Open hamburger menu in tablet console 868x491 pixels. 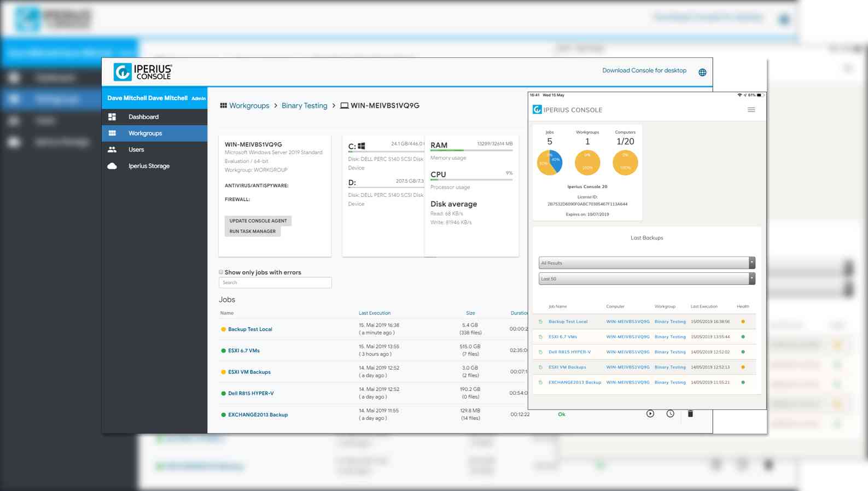click(752, 110)
